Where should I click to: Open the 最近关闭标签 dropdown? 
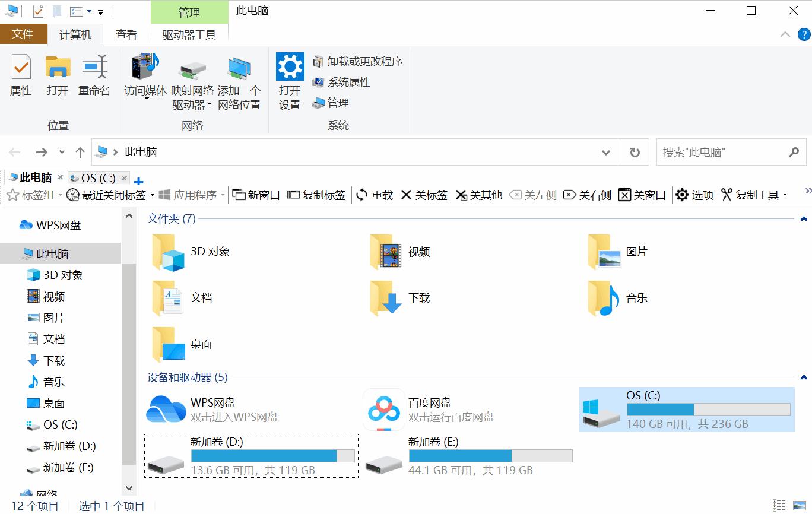click(x=153, y=195)
